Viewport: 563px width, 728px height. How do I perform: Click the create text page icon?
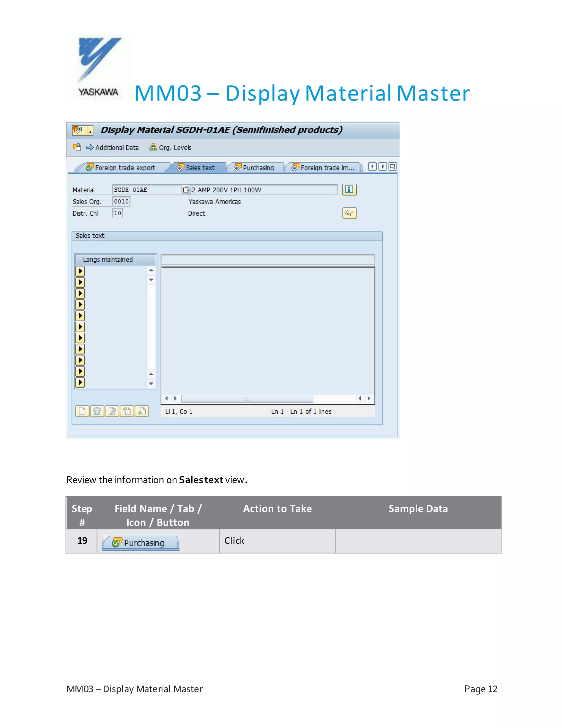82,411
